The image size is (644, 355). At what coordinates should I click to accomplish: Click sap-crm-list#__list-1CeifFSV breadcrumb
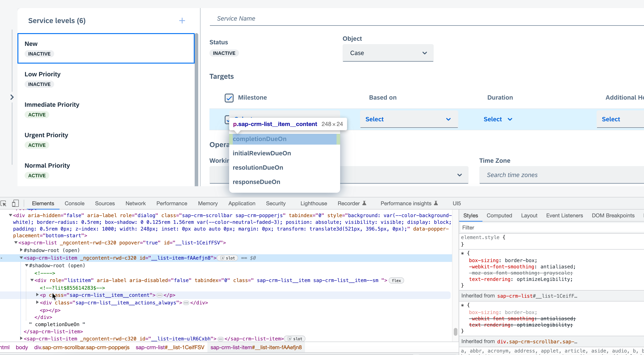(170, 347)
